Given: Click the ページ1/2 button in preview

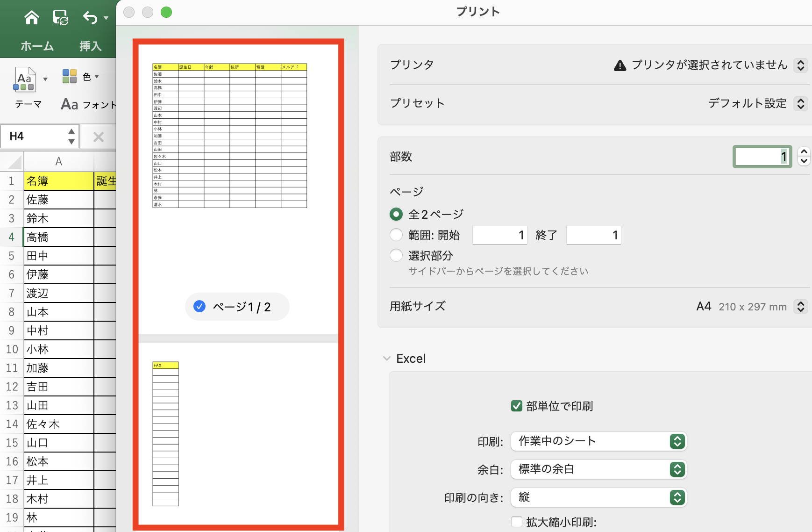Looking at the screenshot, I should click(237, 306).
